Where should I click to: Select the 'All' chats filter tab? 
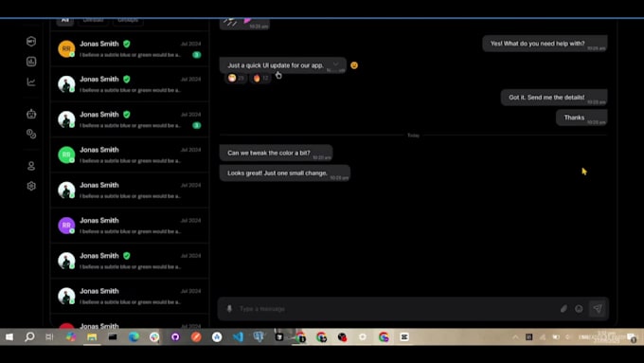[65, 21]
